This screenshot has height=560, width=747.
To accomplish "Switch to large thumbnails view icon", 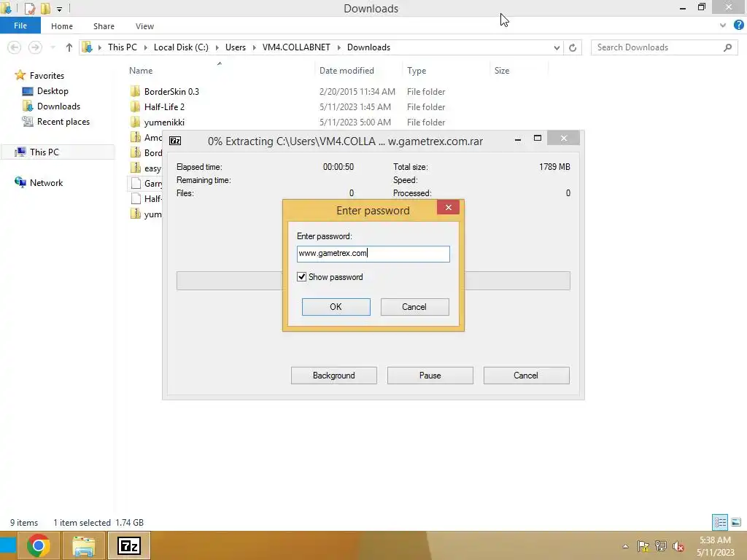I will coord(736,522).
